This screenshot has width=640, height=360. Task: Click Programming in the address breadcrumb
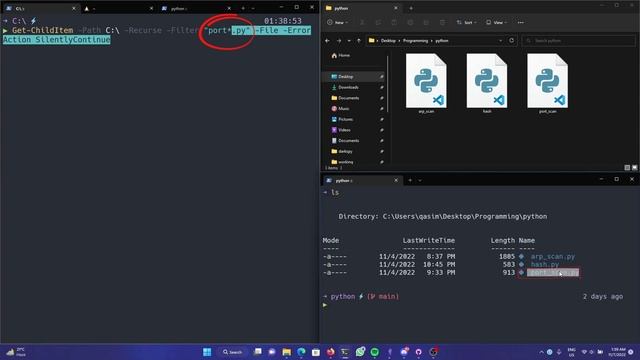(415, 41)
